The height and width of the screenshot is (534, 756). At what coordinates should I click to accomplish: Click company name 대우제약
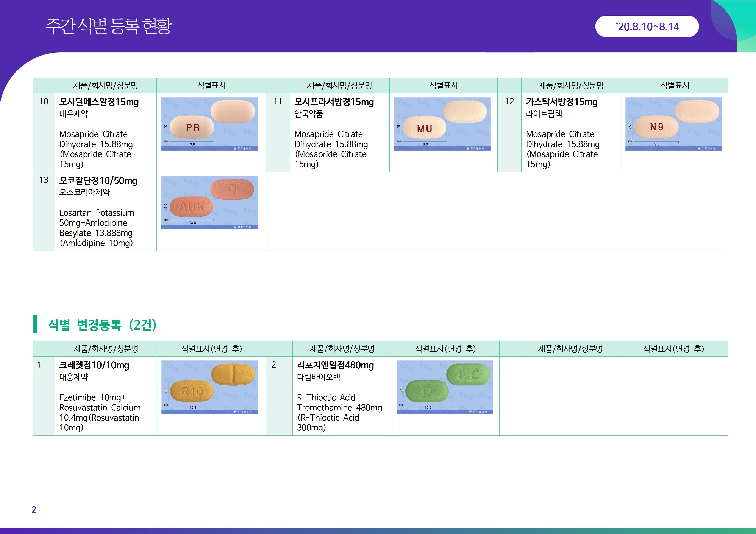click(74, 114)
